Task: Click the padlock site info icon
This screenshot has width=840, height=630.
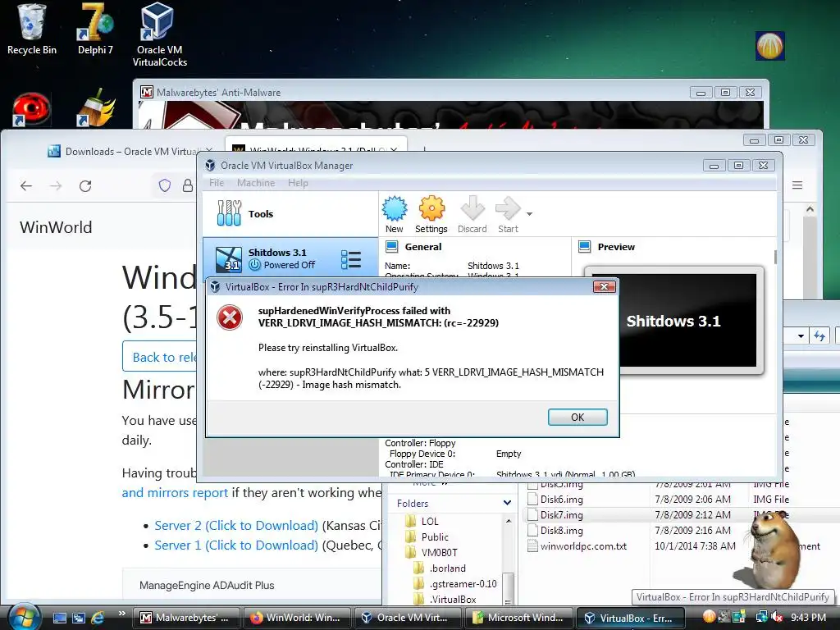Action: click(x=188, y=185)
